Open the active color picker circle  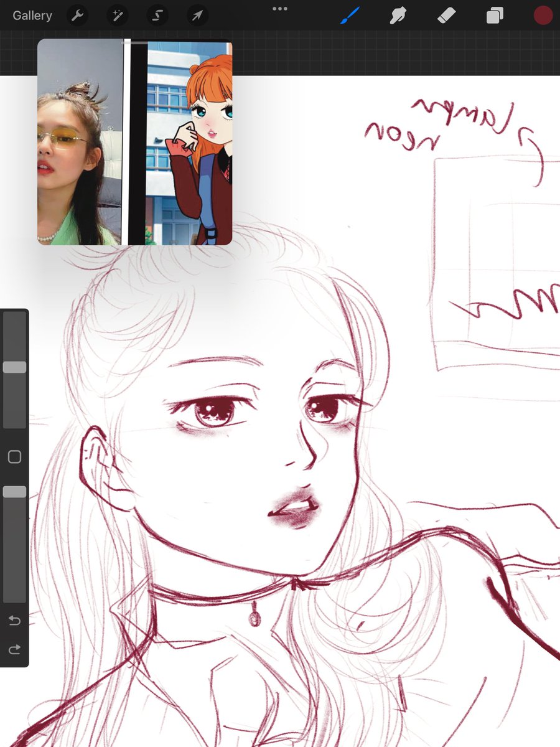click(x=543, y=16)
